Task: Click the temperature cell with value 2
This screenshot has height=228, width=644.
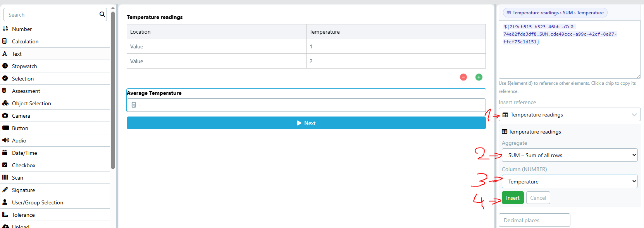Action: point(396,61)
